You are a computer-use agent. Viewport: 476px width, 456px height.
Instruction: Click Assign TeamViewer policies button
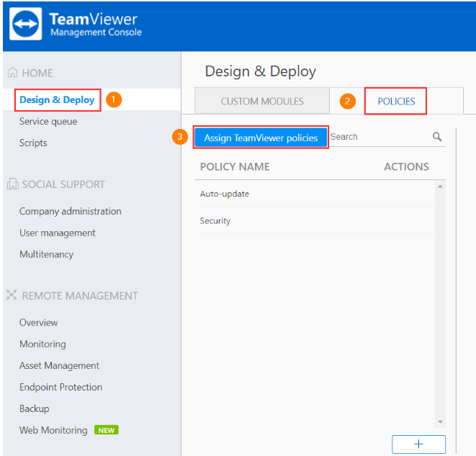pos(261,138)
